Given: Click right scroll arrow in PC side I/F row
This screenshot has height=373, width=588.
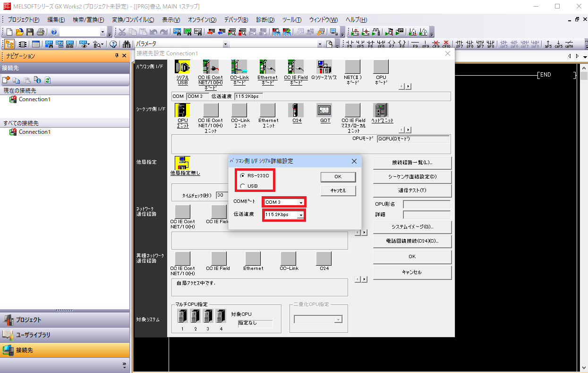Looking at the screenshot, I should tap(408, 87).
